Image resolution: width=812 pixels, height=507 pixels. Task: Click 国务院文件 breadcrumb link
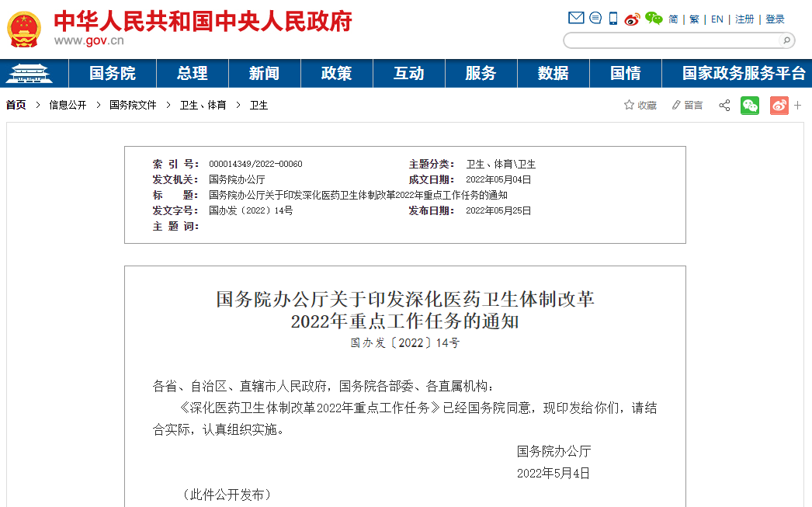coord(133,105)
